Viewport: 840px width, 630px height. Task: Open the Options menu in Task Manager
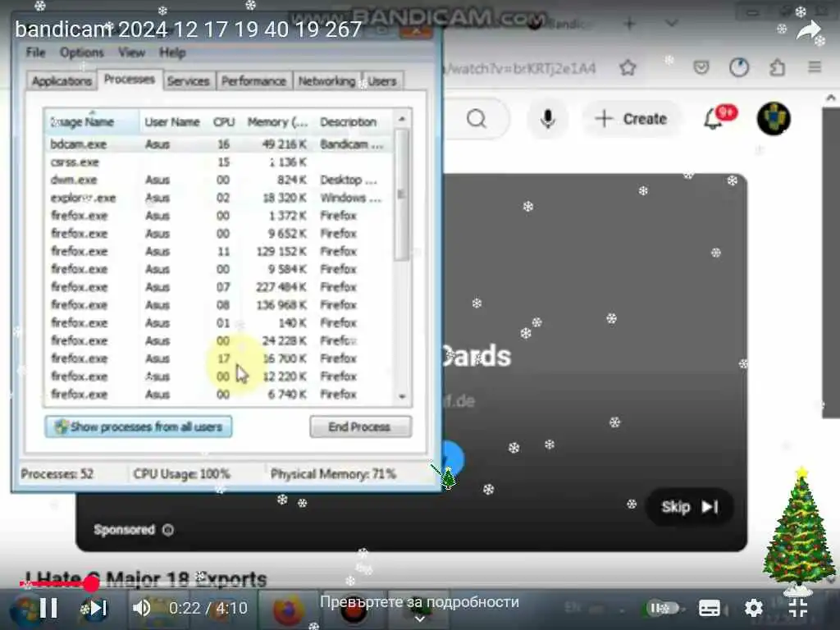pyautogui.click(x=81, y=52)
